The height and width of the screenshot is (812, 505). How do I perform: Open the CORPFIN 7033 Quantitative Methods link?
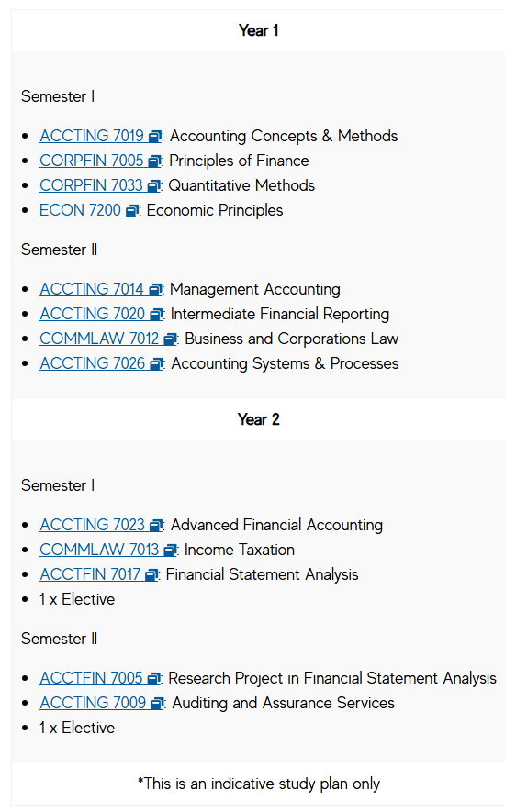[101, 185]
